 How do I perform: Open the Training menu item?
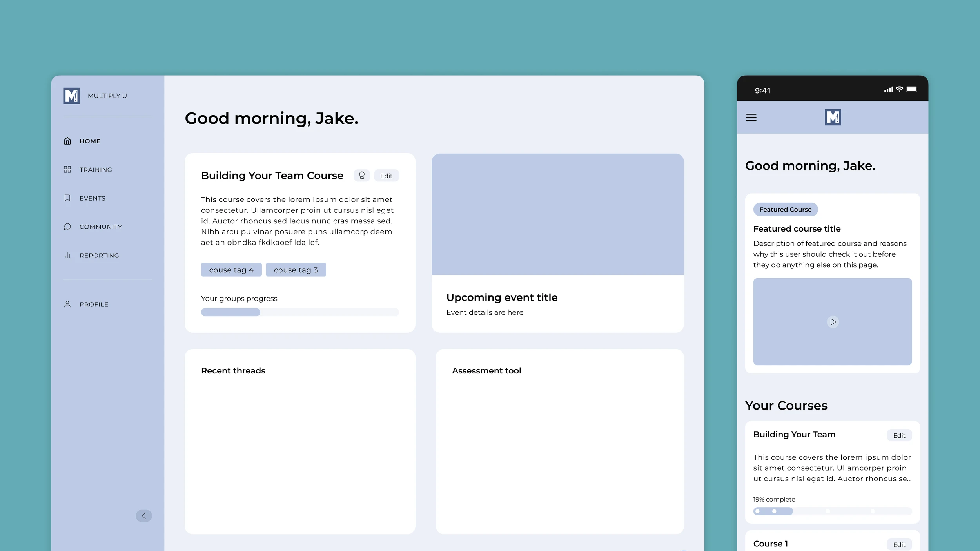coord(96,170)
